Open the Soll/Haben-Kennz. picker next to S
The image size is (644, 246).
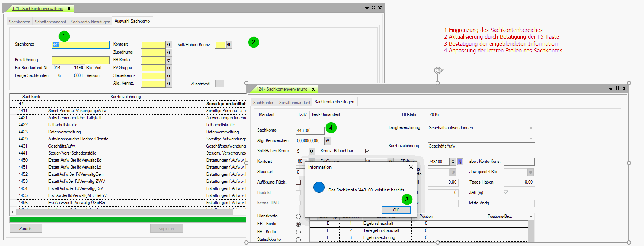pos(312,151)
